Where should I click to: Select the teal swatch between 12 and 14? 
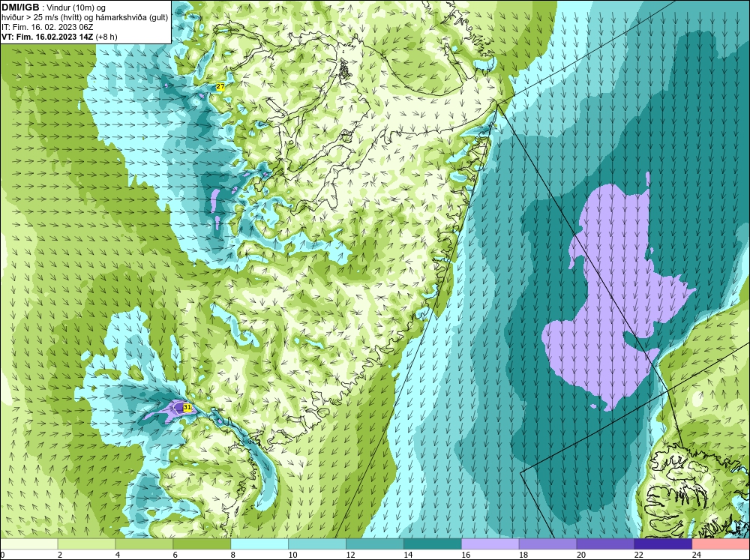pos(374,544)
